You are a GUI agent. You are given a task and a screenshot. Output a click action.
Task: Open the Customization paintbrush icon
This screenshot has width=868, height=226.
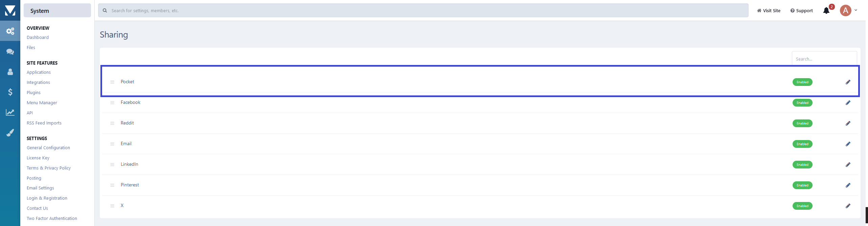click(x=10, y=133)
